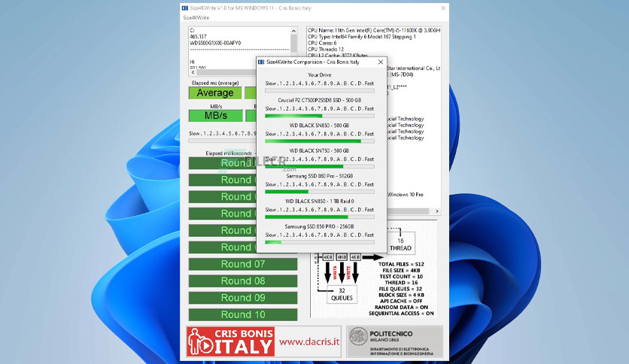This screenshot has height=364, width=629.
Task: Select the 465.137 drive size line
Action: (x=198, y=37)
